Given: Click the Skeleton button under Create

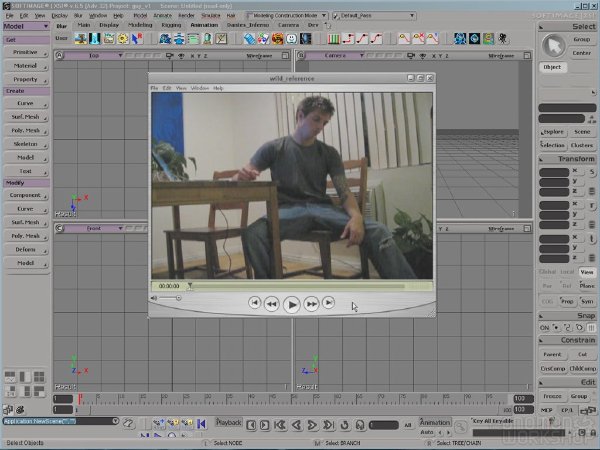Looking at the screenshot, I should (x=26, y=144).
